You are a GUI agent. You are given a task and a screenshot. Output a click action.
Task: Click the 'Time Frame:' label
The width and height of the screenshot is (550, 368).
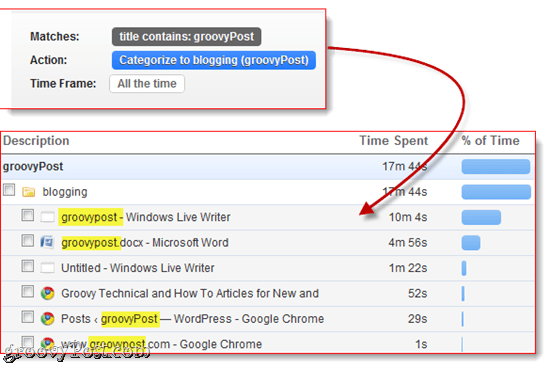coord(63,83)
